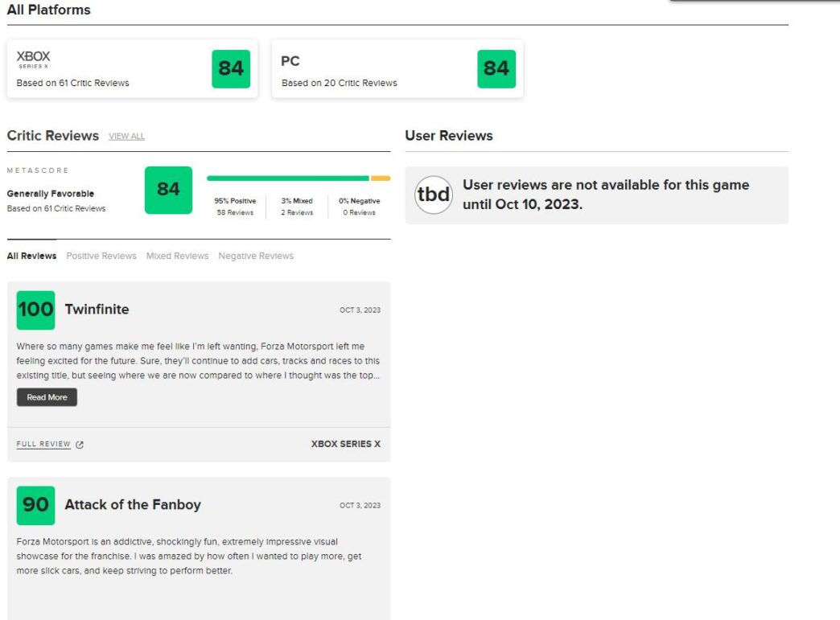The image size is (840, 620).
Task: Click the large Metascore 84 badge
Action: coord(168,190)
